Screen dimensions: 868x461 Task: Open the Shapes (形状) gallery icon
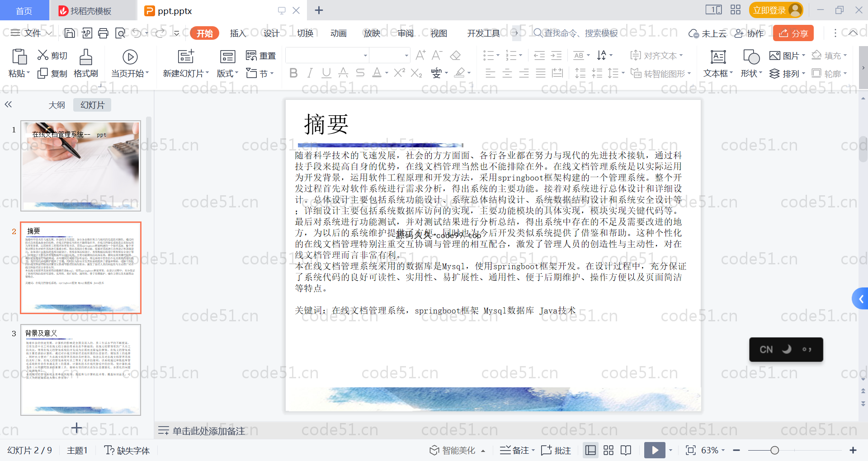(751, 57)
